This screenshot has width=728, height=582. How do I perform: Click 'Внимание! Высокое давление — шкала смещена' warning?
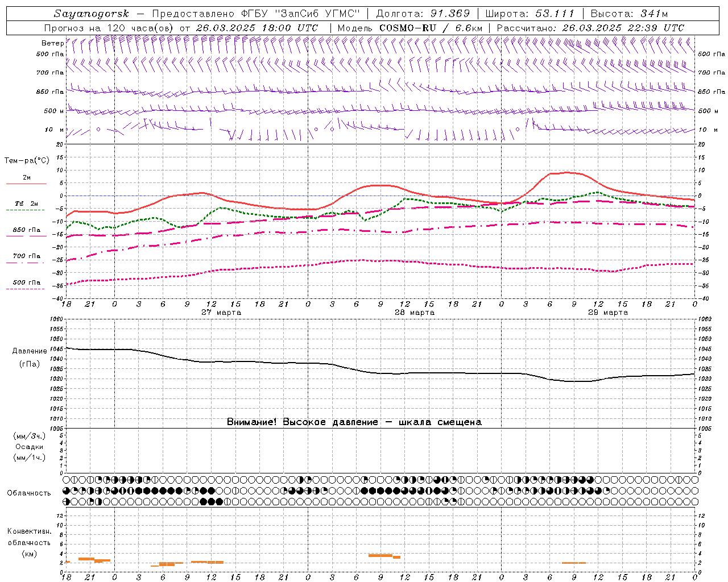coord(354,422)
